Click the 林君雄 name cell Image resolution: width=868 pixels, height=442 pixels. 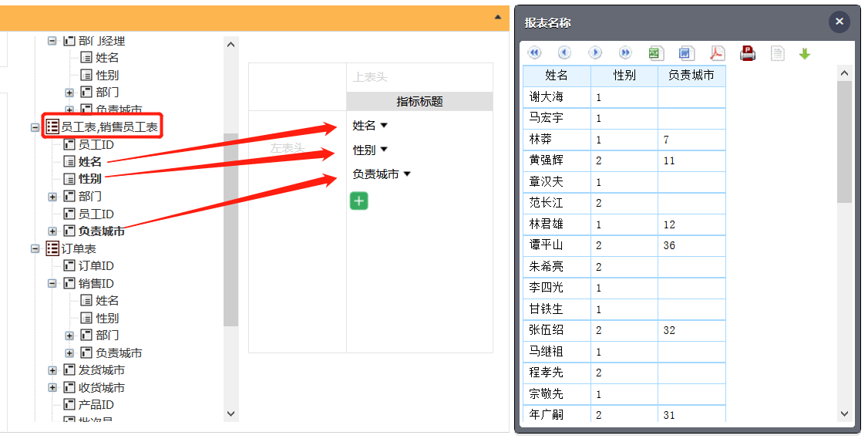pyautogui.click(x=557, y=224)
